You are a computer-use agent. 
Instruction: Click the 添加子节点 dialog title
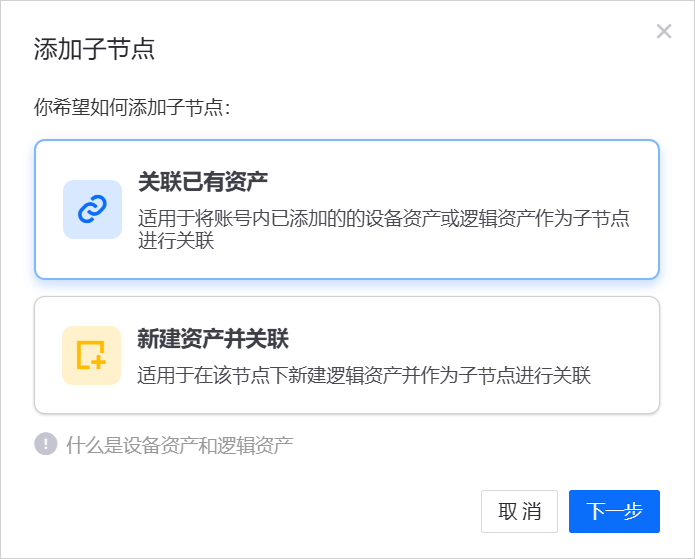click(x=94, y=49)
